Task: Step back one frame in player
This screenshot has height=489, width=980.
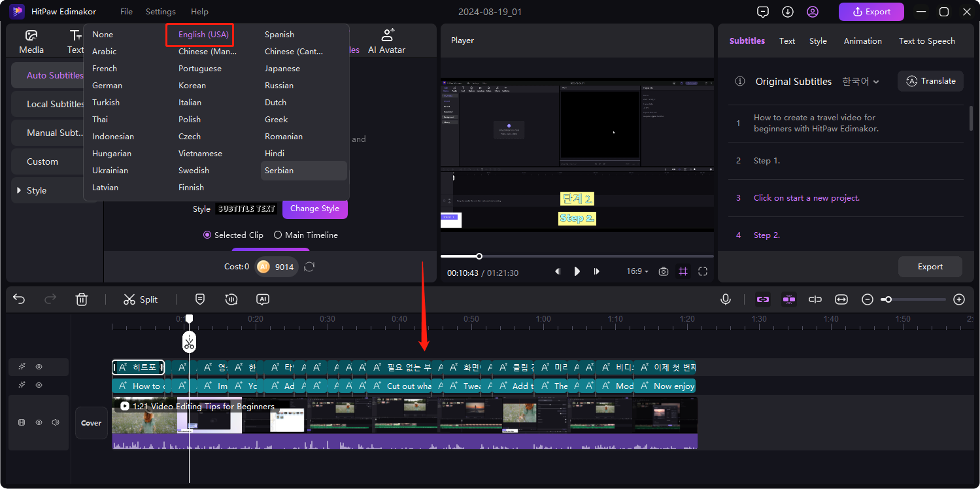Action: click(558, 271)
